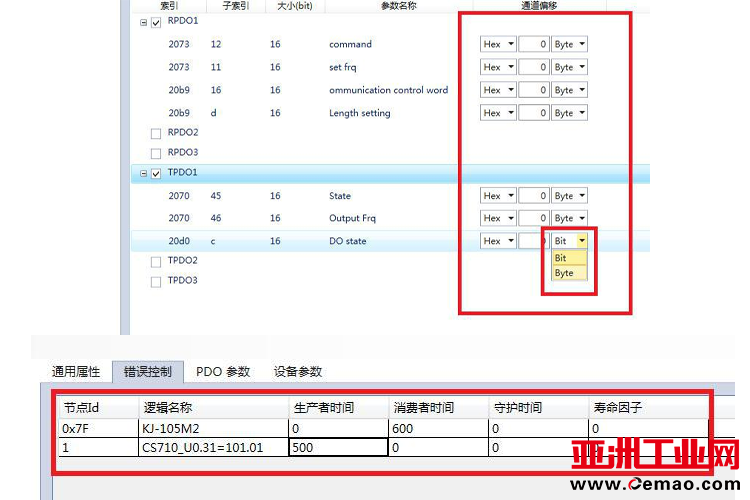Select the communication control word row
This screenshot has height=500, width=750.
pos(390,90)
